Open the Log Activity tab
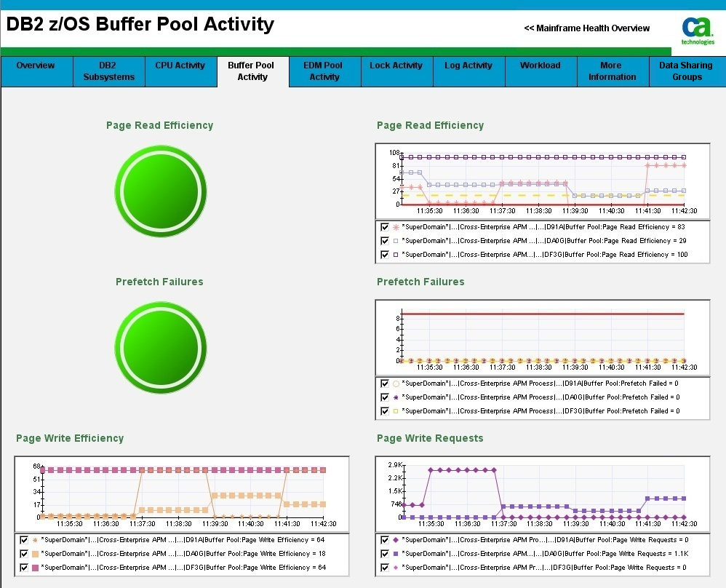This screenshot has height=588, width=726. point(468,71)
